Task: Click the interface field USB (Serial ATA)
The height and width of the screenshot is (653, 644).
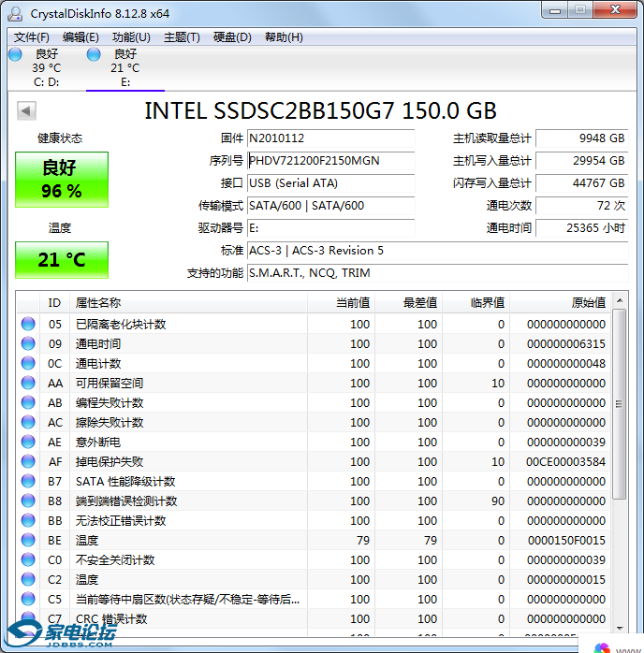Action: tap(330, 183)
